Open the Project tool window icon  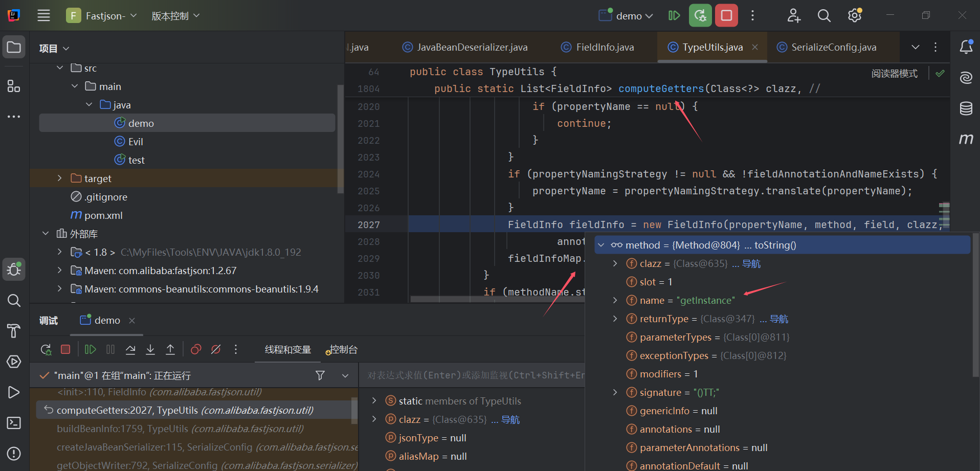14,48
